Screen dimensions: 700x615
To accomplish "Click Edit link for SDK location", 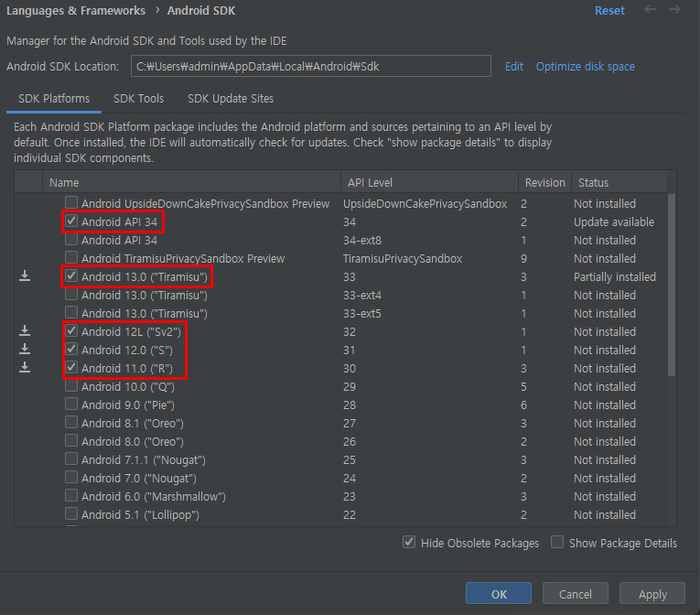I will [x=514, y=67].
